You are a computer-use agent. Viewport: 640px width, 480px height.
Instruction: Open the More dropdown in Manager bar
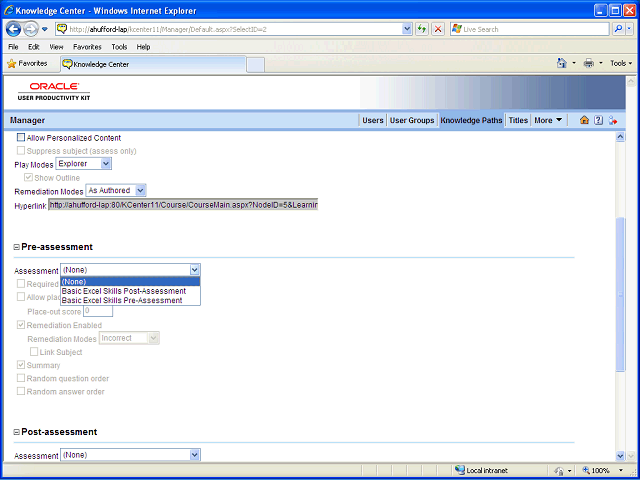548,120
